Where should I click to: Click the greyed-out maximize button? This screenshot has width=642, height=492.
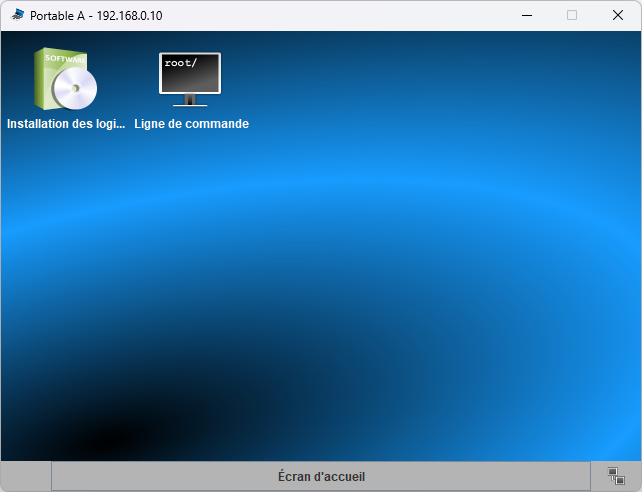[x=572, y=15]
